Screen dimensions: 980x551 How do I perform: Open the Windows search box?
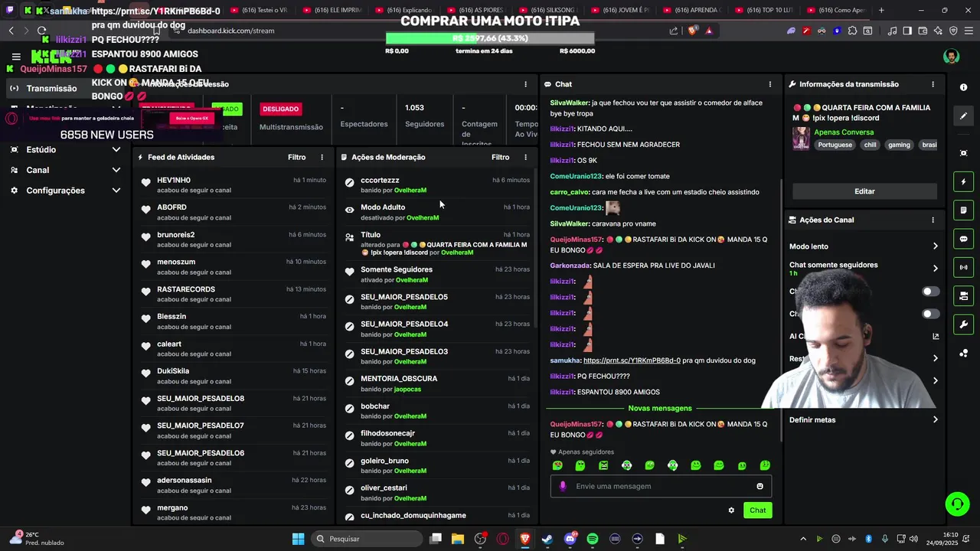365,539
